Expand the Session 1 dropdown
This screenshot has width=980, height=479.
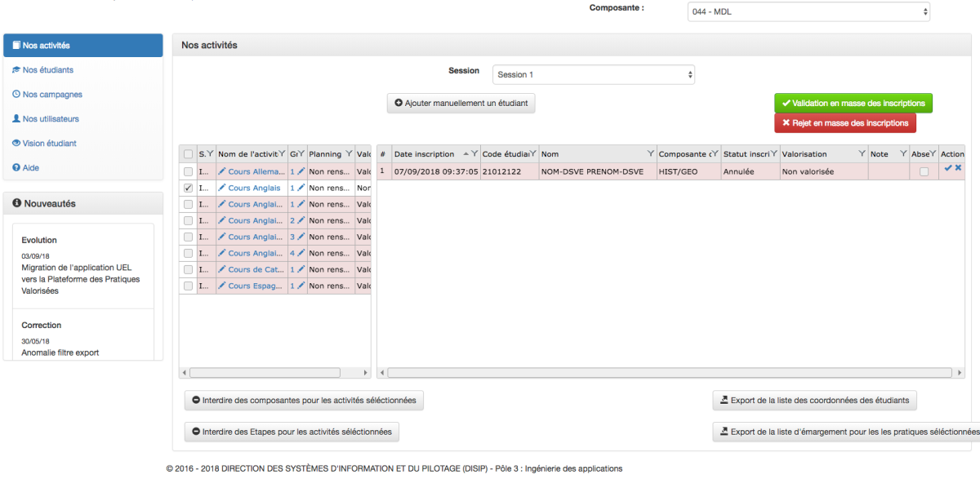point(593,74)
